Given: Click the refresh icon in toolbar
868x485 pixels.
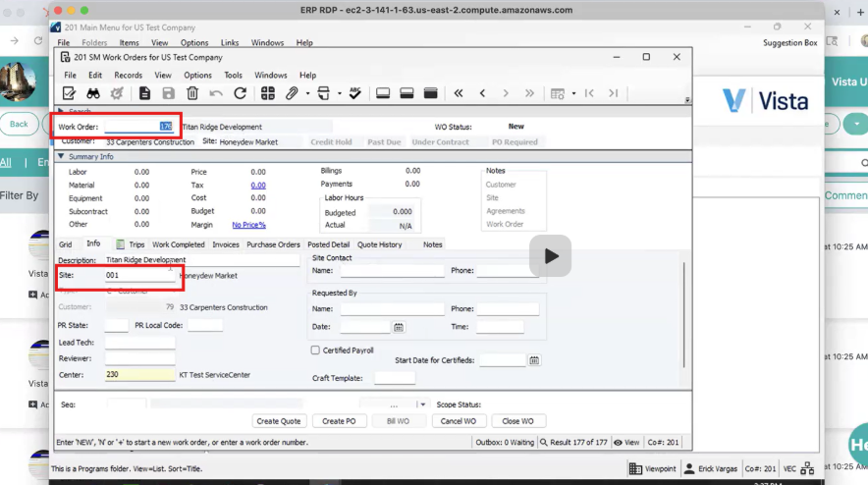Looking at the screenshot, I should click(241, 93).
